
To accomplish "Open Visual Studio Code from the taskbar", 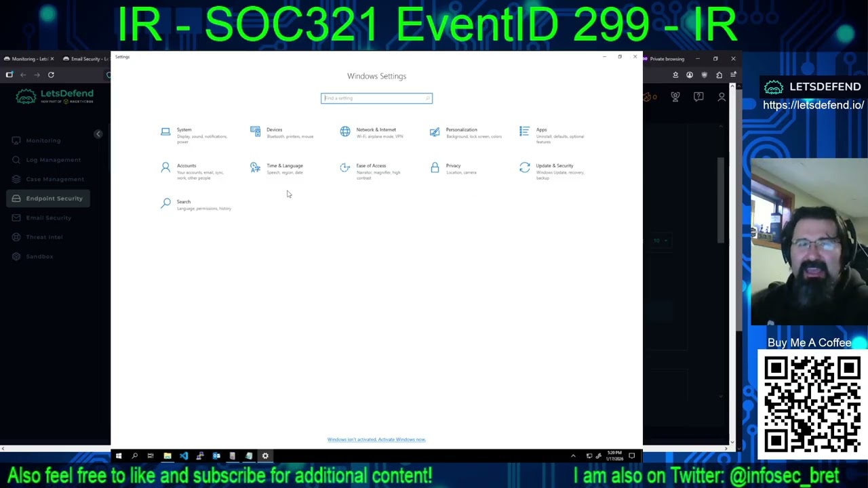I will (183, 456).
